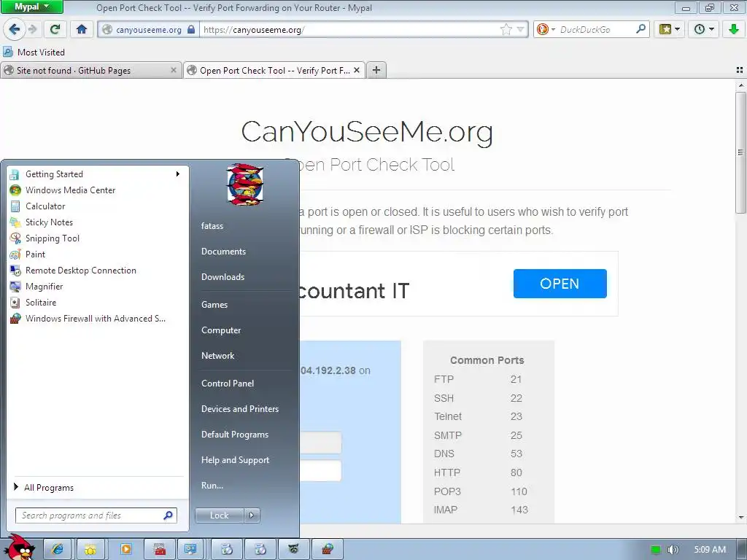Open Documents from the Start menu
The image size is (747, 560).
(x=223, y=252)
